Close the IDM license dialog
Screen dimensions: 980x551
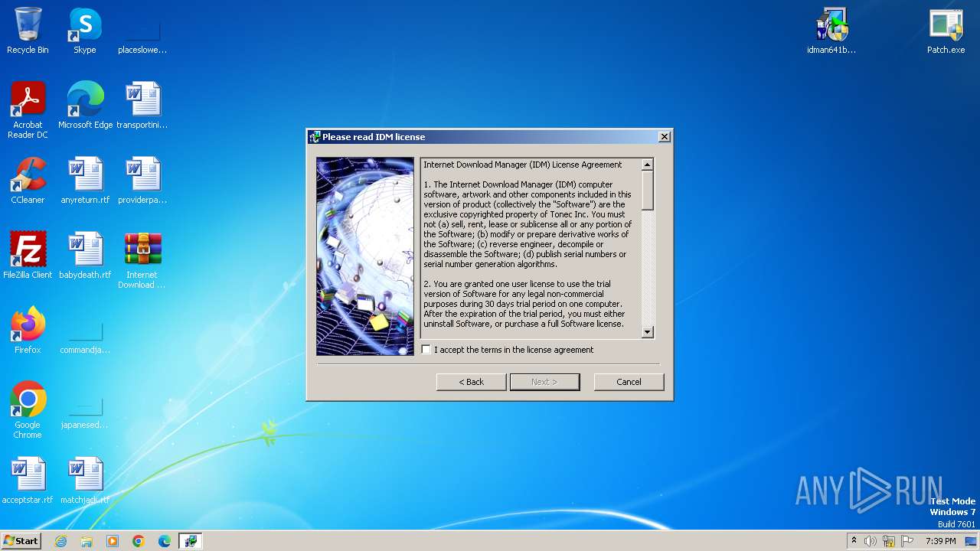pos(665,137)
